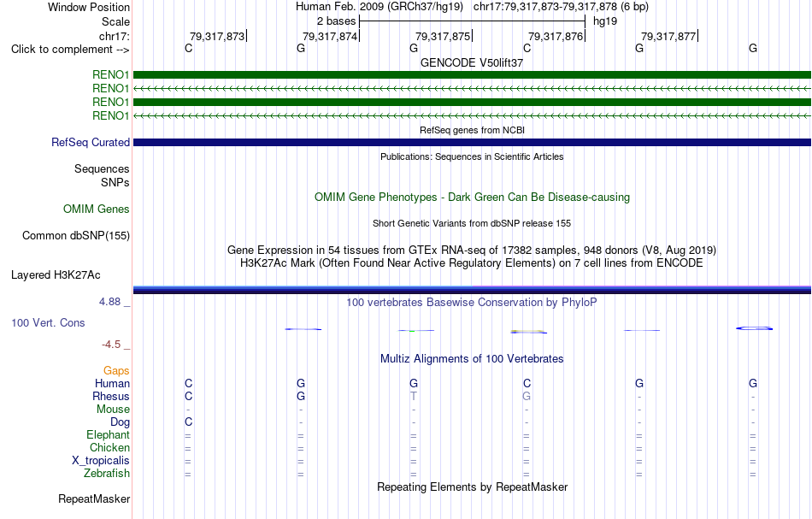Image resolution: width=812 pixels, height=519 pixels.
Task: Open the GTEx Gene Expression in 54 tissues title
Action: coord(472,251)
